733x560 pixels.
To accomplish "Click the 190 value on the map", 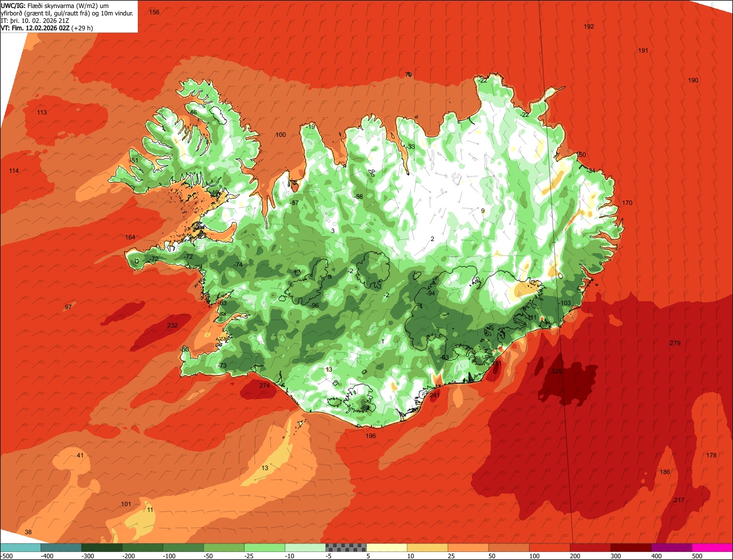I will pos(693,80).
